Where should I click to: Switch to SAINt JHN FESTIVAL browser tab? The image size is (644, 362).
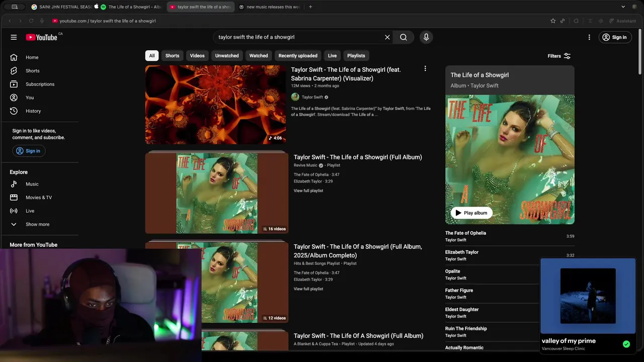pyautogui.click(x=61, y=7)
